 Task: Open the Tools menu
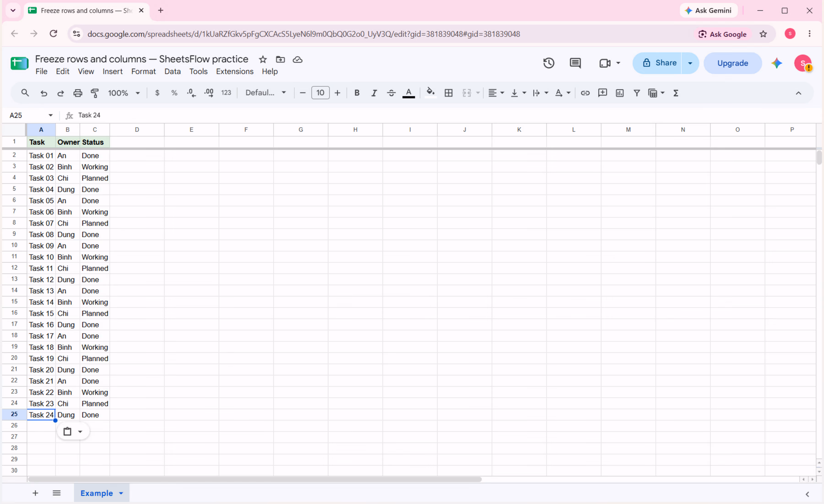[x=198, y=71]
